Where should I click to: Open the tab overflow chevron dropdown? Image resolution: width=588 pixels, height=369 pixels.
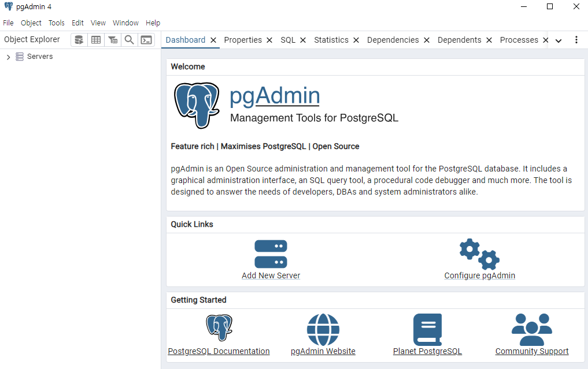pos(559,41)
